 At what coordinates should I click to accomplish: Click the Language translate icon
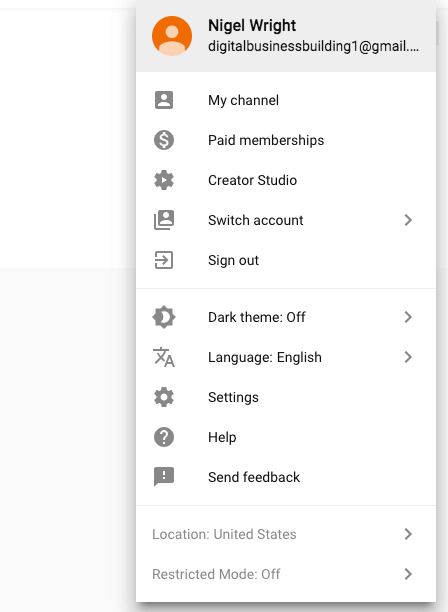tap(164, 357)
